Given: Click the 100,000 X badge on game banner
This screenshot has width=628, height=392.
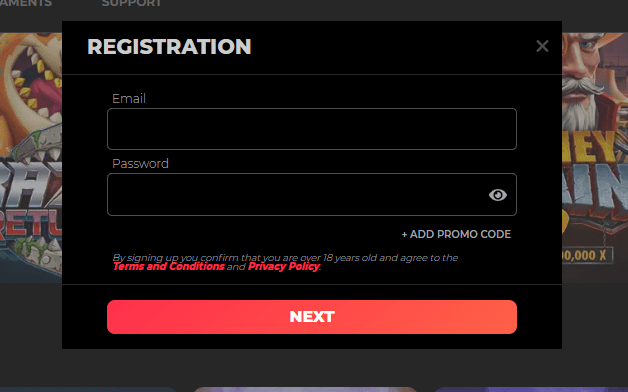Looking at the screenshot, I should [x=587, y=255].
